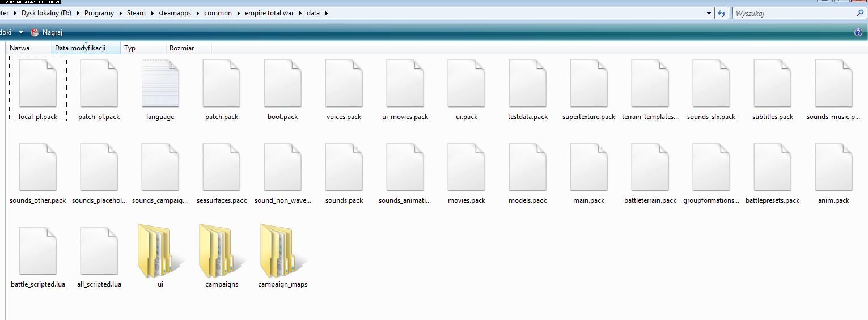868x320 pixels.
Task: Select the local_pl.pack file icon
Action: pyautogui.click(x=38, y=83)
